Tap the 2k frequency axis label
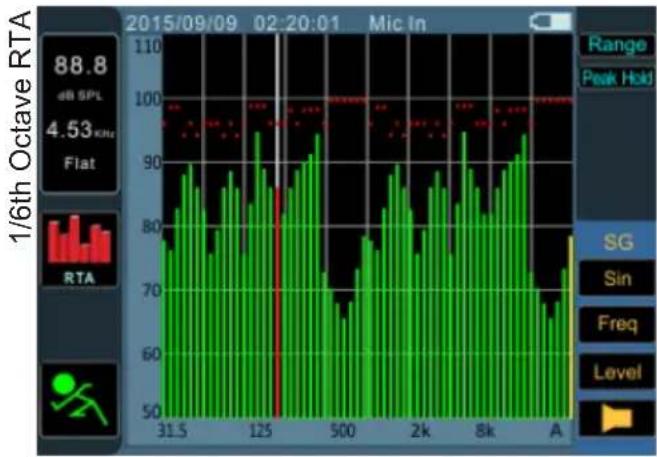Screen dimensions: 657x457 coord(420,430)
